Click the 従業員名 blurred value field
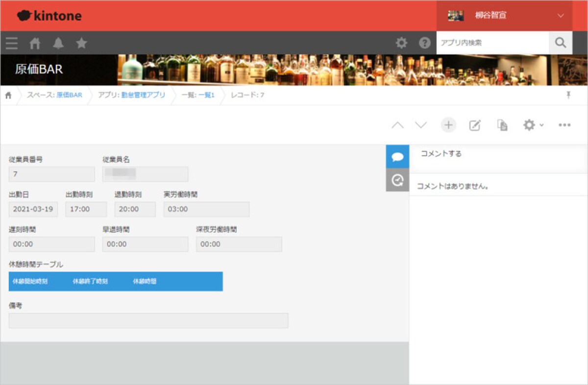Viewport: 588px width, 385px height. tap(145, 174)
